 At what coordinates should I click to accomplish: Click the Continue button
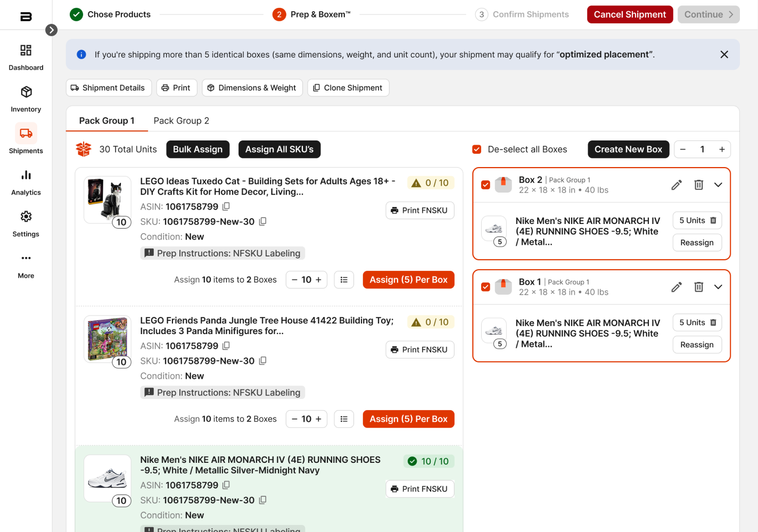(x=708, y=14)
